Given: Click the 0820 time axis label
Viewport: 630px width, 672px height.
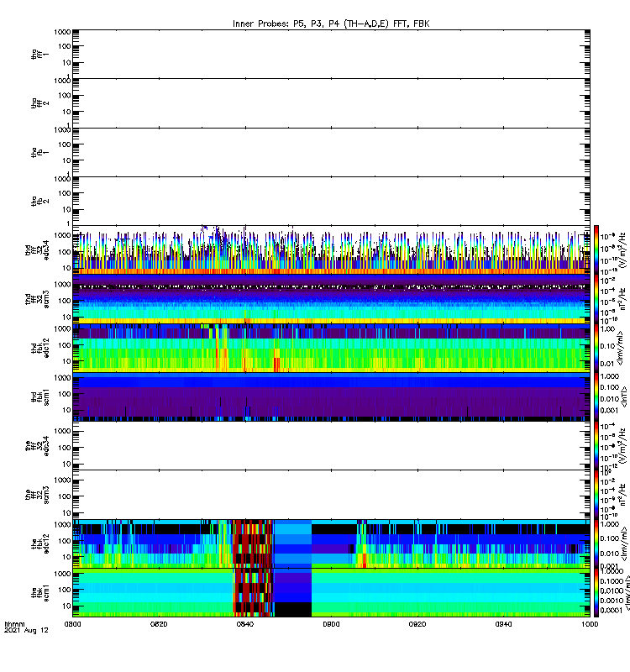Looking at the screenshot, I should (159, 624).
